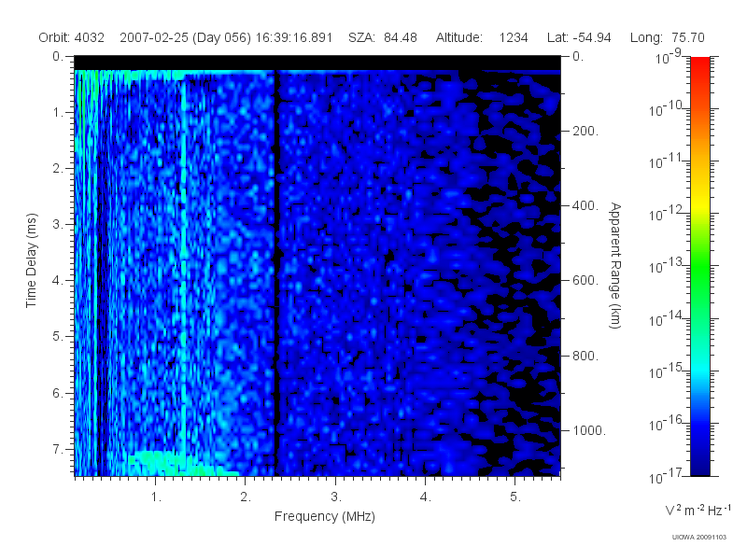Click the '7.' time delay tick label

(58, 449)
